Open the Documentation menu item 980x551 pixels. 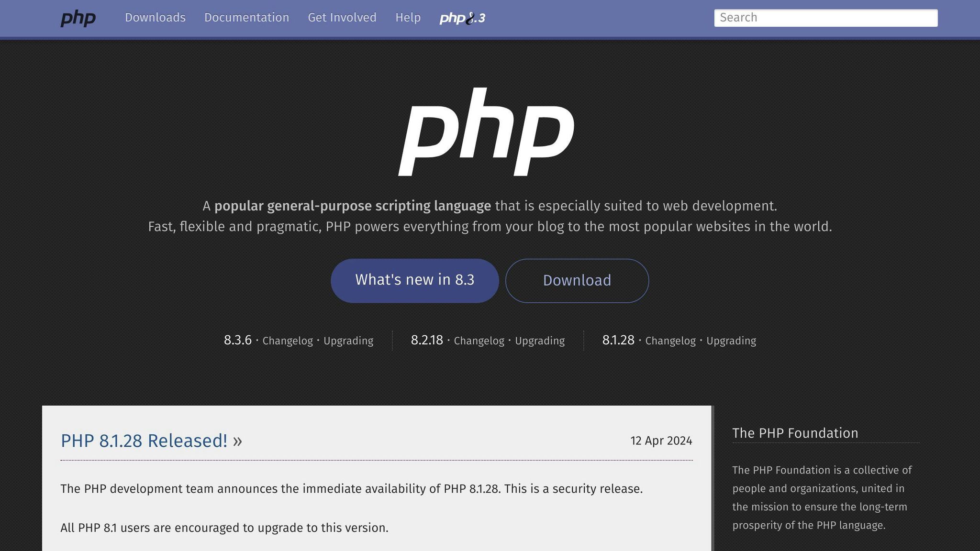246,18
